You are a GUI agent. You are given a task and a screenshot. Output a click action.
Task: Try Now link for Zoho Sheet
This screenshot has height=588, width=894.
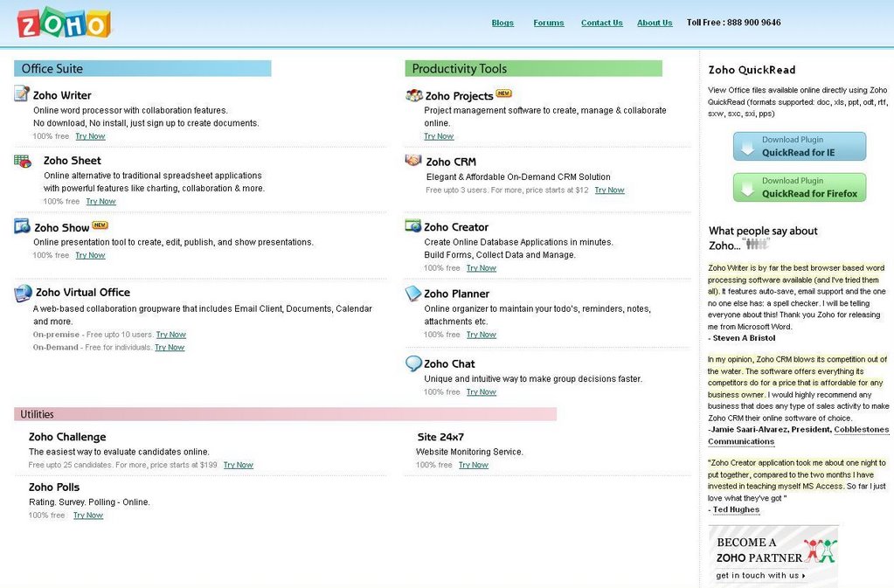tap(100, 201)
